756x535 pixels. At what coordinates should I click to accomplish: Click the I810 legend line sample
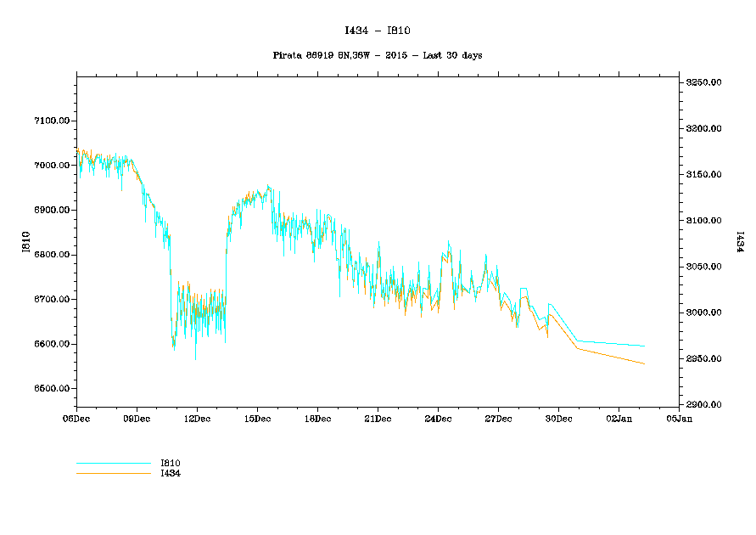[113, 464]
